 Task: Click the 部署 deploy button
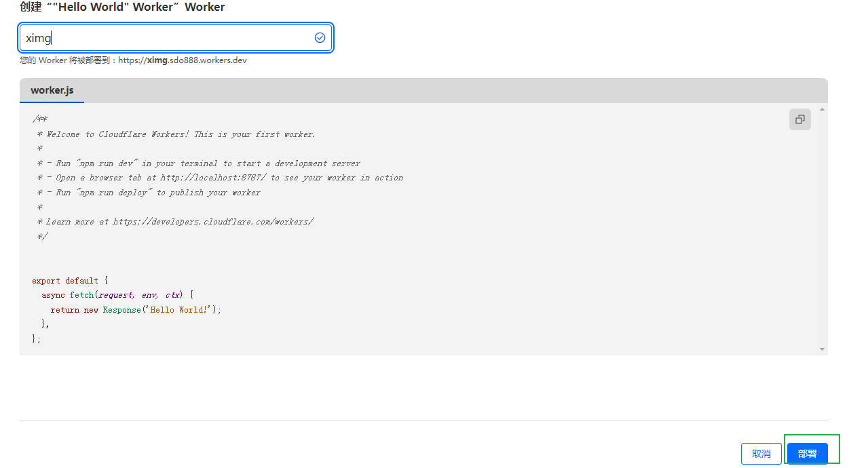coord(808,454)
